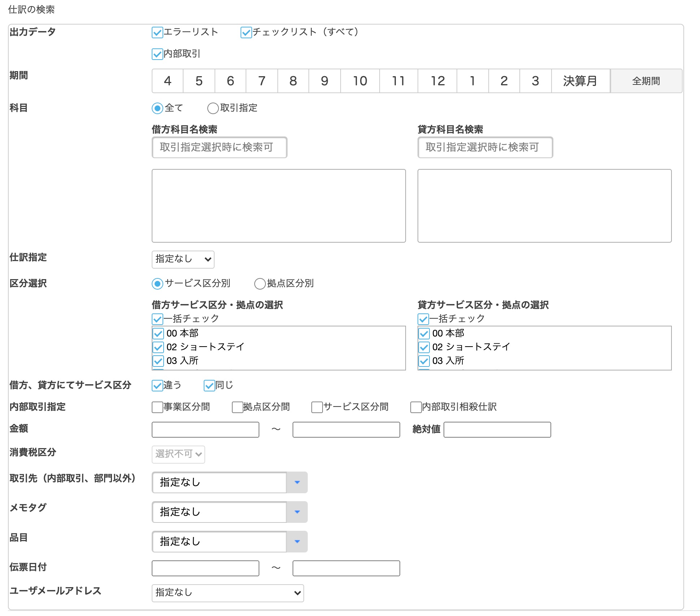Screen dimensions: 700x616
Task: Check the 事業区分間 checkbox
Action: point(157,407)
